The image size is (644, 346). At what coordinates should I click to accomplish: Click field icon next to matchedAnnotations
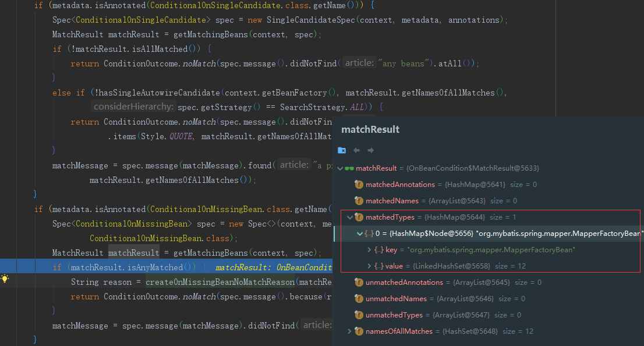(x=359, y=185)
